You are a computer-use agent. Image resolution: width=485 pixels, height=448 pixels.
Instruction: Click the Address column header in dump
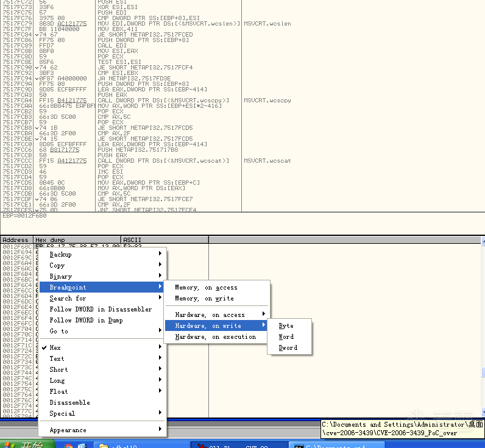point(16,240)
